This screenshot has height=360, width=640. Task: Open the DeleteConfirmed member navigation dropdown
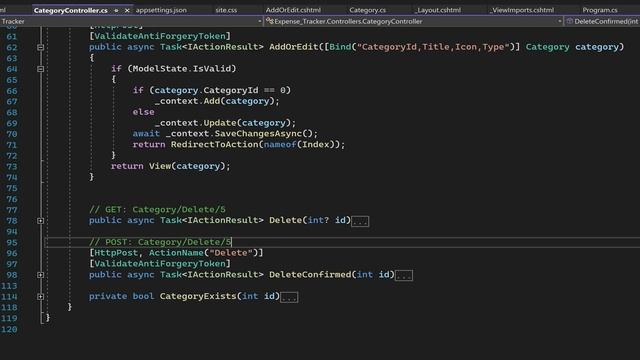click(x=602, y=21)
